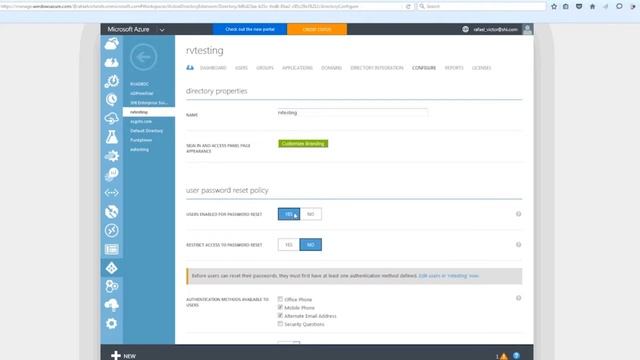Select the list-panel sidebar icon
Image resolution: width=640 pixels, height=360 pixels.
[111, 249]
